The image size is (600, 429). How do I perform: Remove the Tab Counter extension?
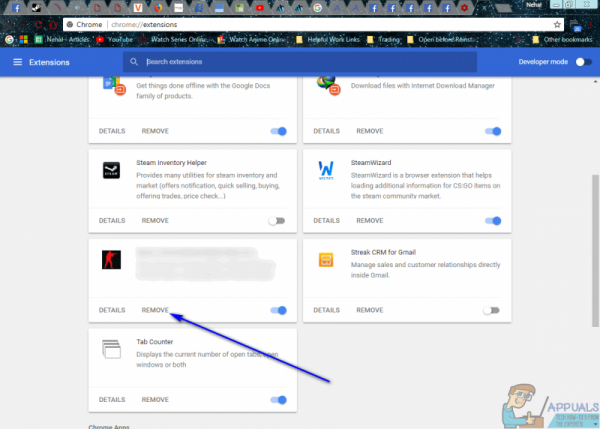[x=155, y=400]
